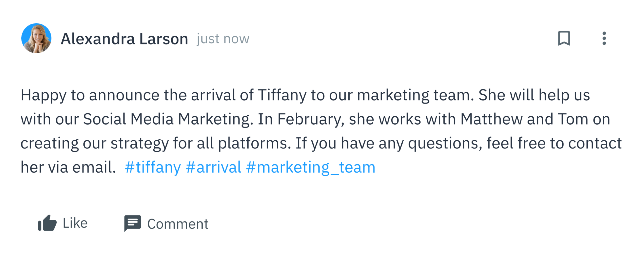Screen dimensions: 644x264
Task: Click the word "Tiffany" in the post
Action: pyautogui.click(x=282, y=95)
